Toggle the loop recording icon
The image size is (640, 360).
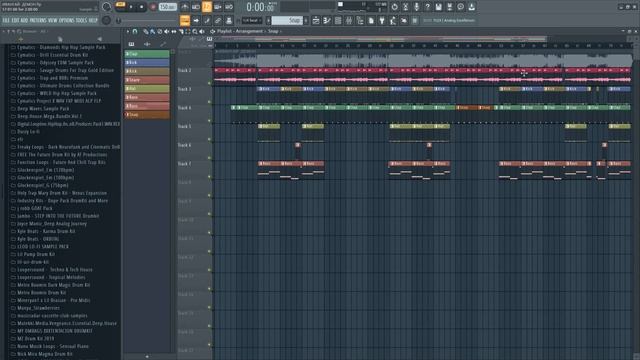click(229, 7)
